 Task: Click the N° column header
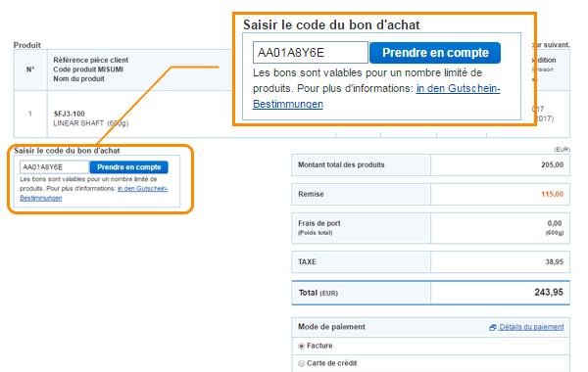pyautogui.click(x=30, y=70)
